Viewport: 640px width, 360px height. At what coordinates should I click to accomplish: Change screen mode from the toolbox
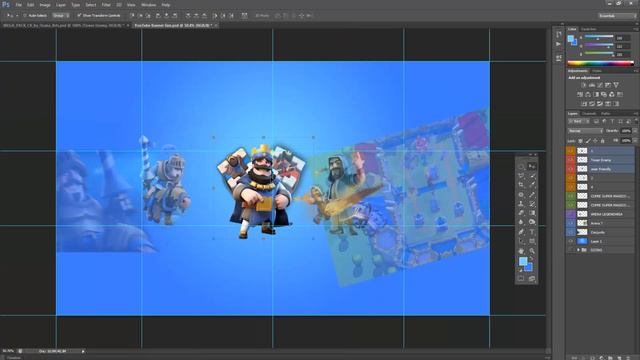point(532,278)
